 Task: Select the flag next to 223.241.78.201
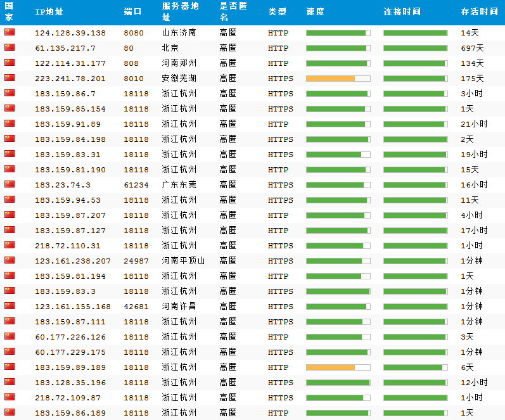tap(10, 78)
